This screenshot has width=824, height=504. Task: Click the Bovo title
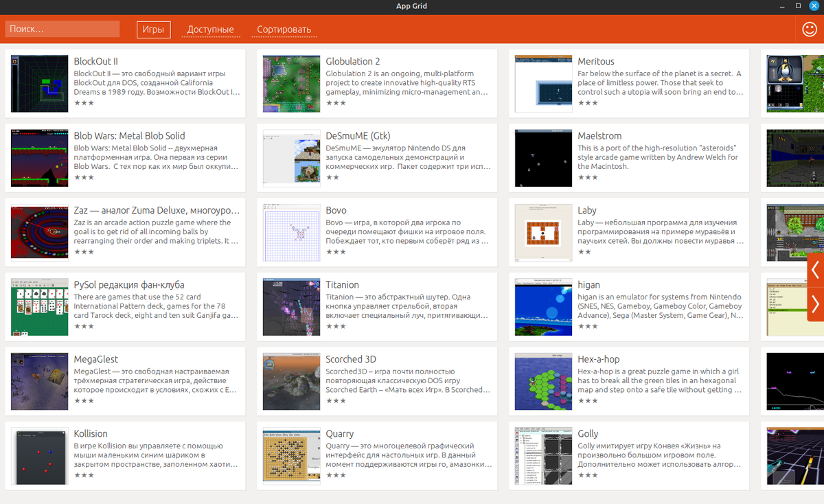[x=336, y=210]
